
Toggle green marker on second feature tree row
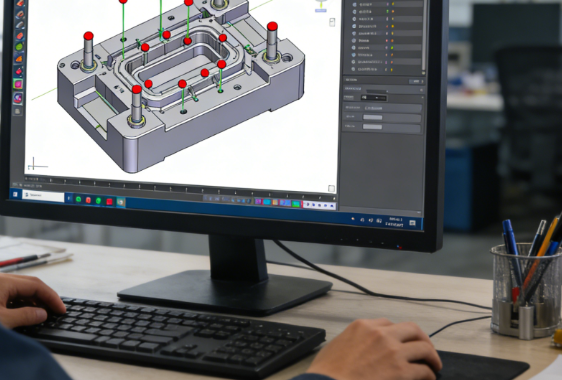[388, 11]
